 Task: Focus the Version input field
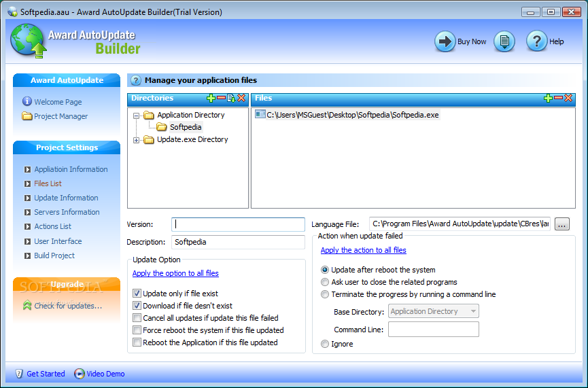(x=238, y=224)
